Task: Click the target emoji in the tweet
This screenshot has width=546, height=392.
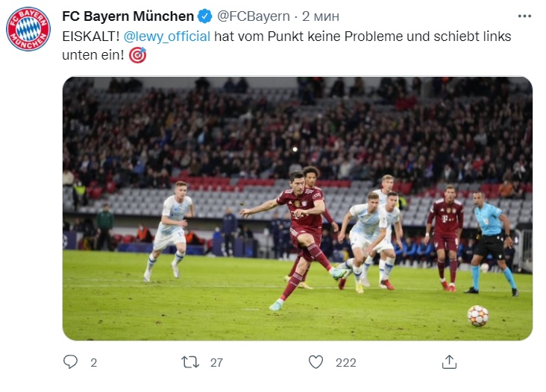Action: tap(138, 55)
